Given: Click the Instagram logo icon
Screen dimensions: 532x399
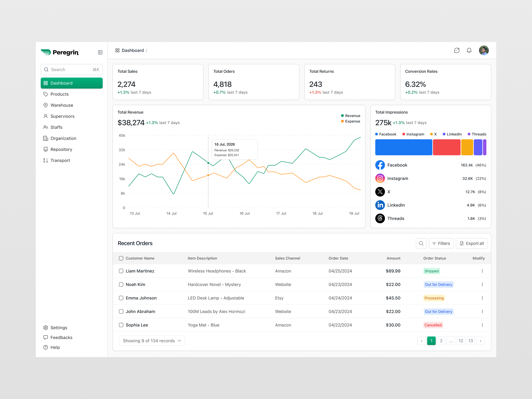Looking at the screenshot, I should pos(380,178).
